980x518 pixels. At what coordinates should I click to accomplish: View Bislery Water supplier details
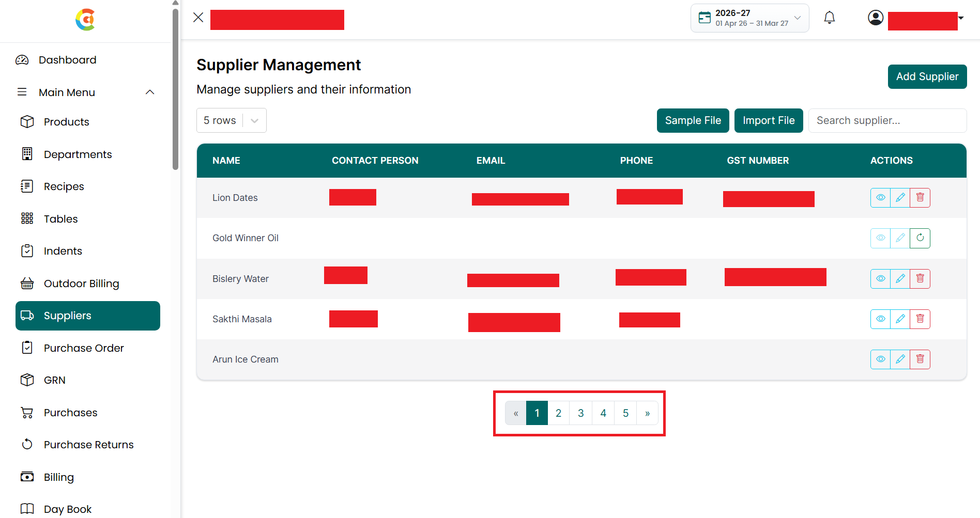880,279
